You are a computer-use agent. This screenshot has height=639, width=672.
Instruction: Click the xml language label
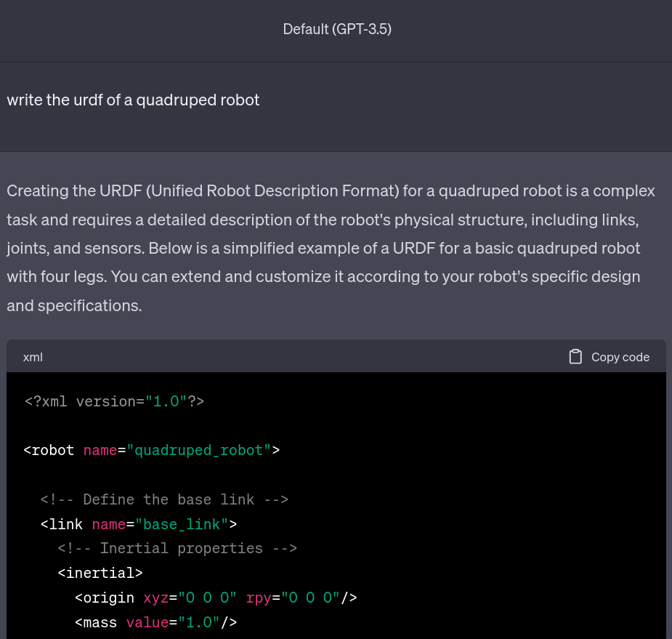tap(33, 357)
